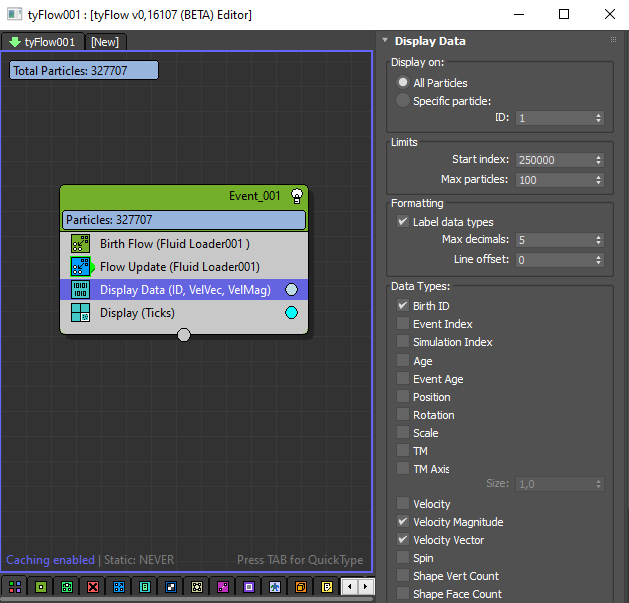Click the Display (Ticks) operator icon
Image resolution: width=629 pixels, height=603 pixels.
[x=80, y=313]
